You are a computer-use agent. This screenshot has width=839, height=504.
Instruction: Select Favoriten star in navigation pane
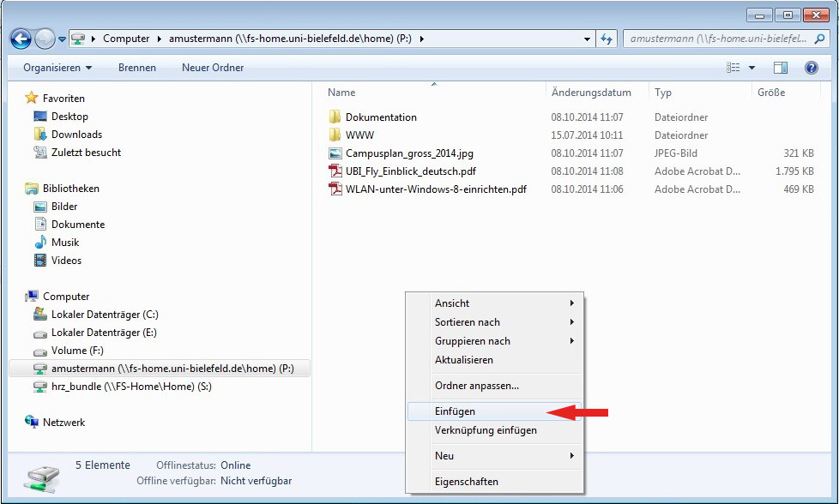(32, 98)
